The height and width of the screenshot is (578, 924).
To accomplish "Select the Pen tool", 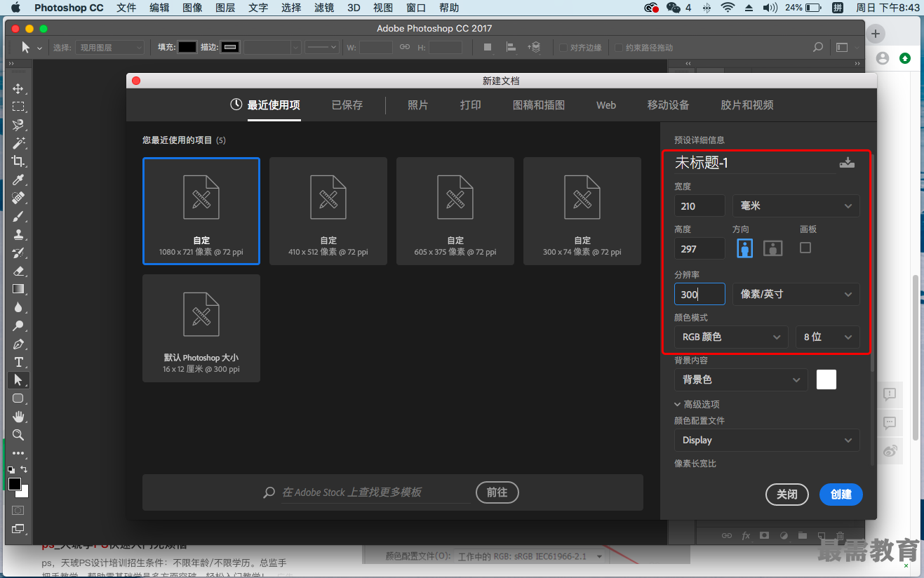I will pyautogui.click(x=18, y=344).
